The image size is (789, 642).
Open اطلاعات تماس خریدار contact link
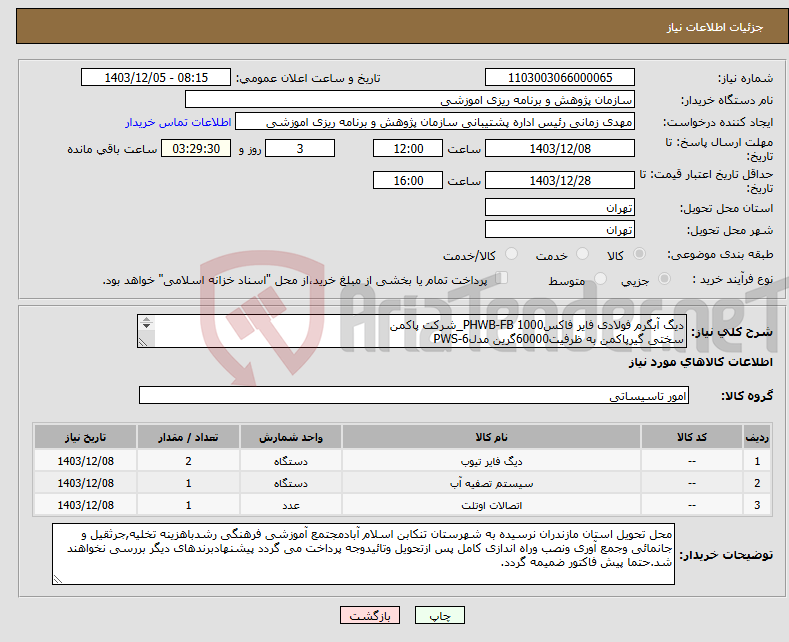coord(178,122)
